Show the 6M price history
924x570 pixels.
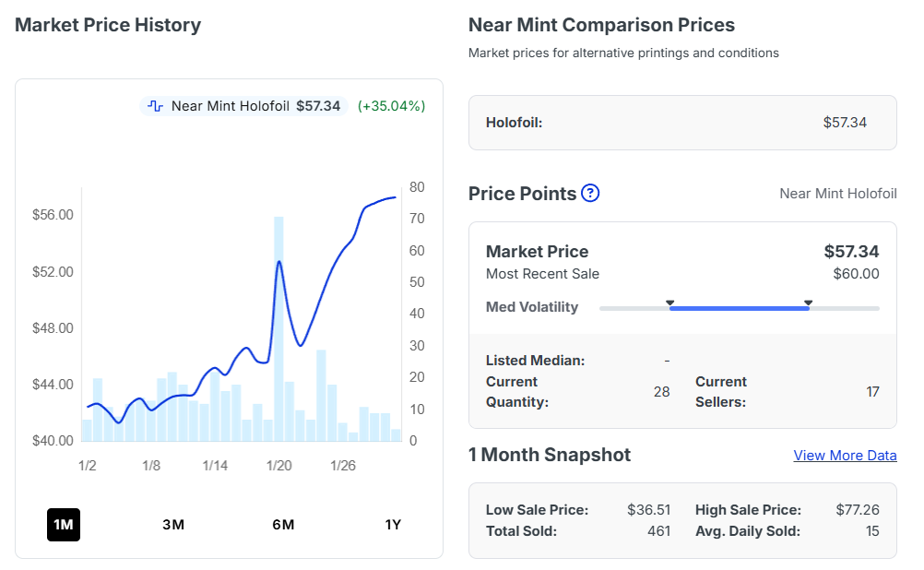tap(283, 525)
